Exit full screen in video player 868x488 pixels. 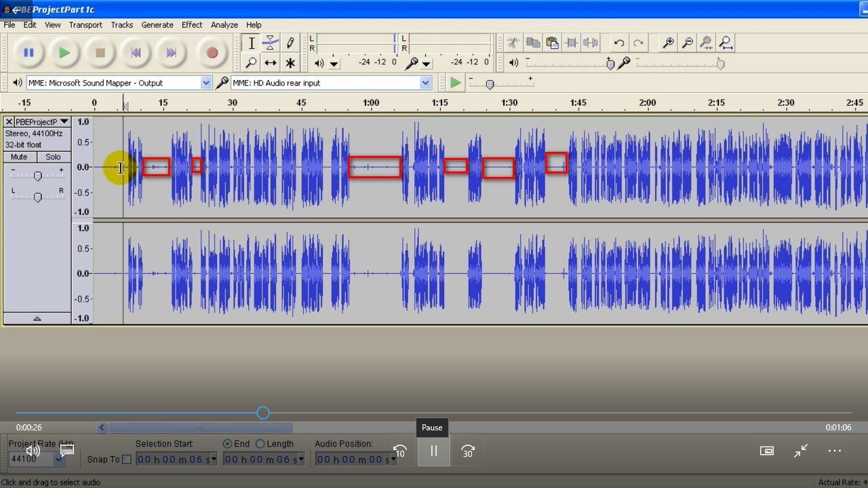[x=801, y=451]
